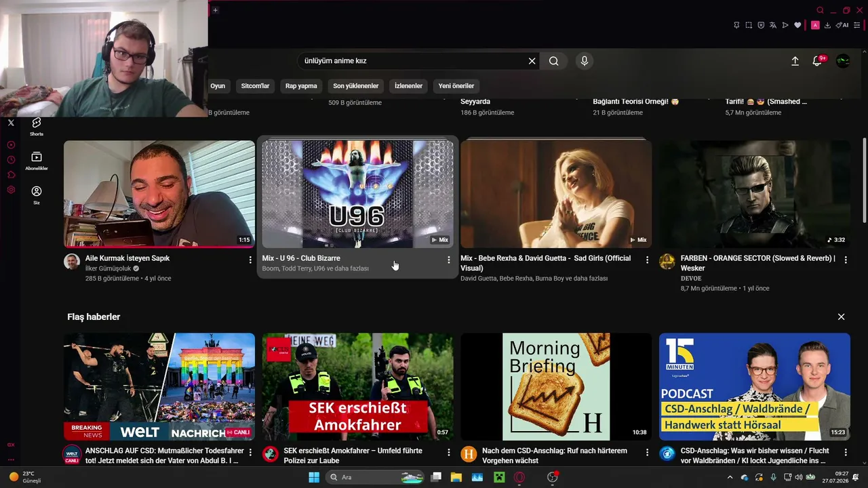The width and height of the screenshot is (868, 488).
Task: Open the Bebe Rexha Sad Girls thumbnail
Action: (x=556, y=194)
